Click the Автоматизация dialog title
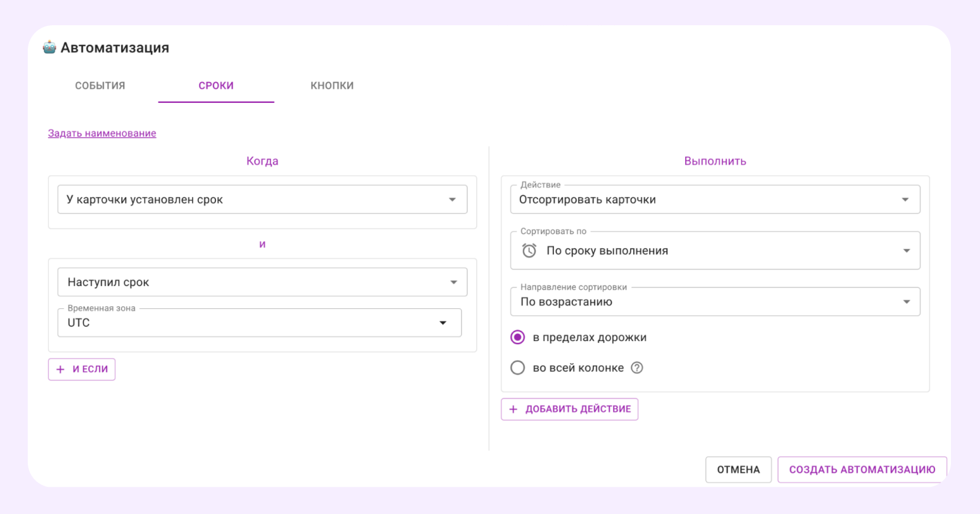980x514 pixels. tap(115, 47)
